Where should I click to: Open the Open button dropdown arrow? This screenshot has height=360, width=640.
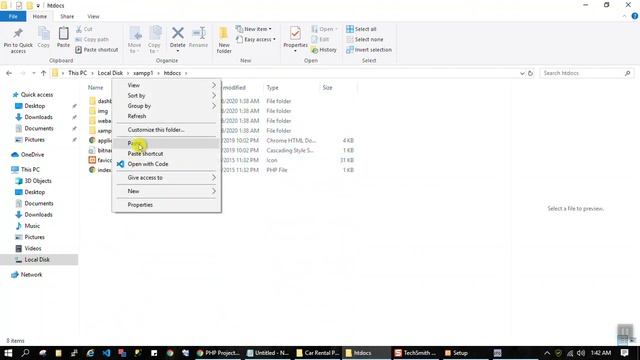tap(336, 29)
